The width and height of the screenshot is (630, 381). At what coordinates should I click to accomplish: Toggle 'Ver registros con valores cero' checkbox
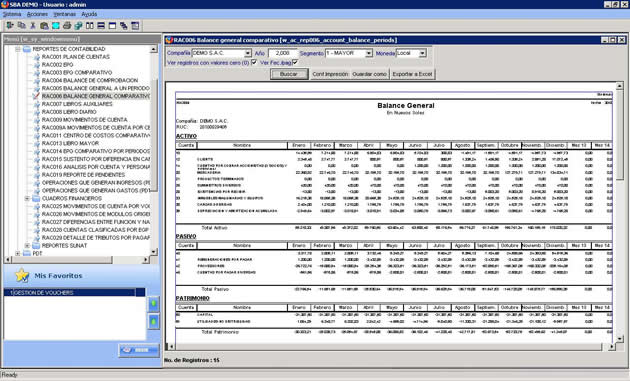254,63
